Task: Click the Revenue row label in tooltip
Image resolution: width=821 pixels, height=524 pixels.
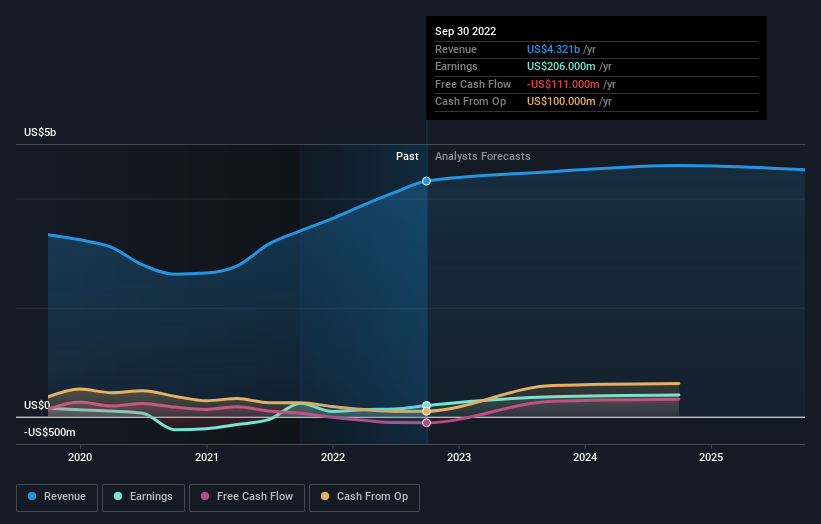Action: (x=456, y=49)
